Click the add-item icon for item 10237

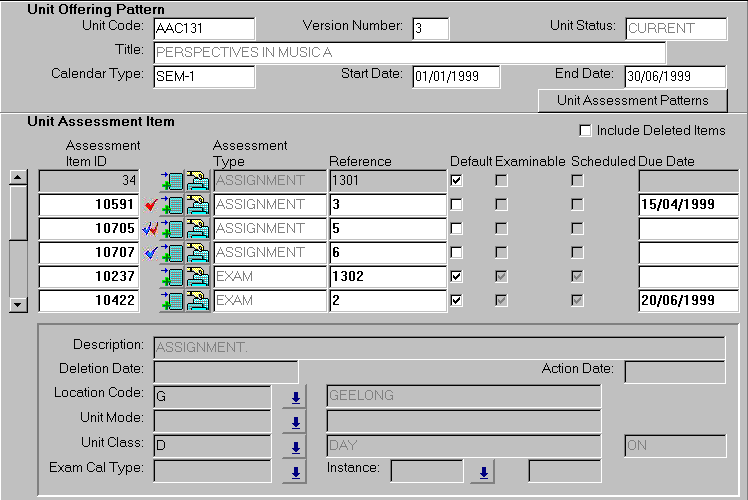pyautogui.click(x=172, y=277)
